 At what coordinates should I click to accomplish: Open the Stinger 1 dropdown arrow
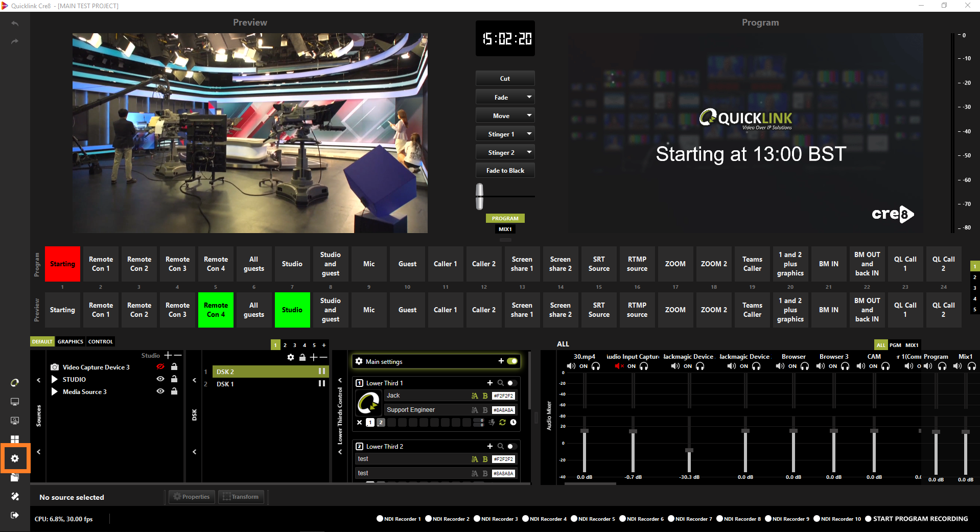[529, 134]
